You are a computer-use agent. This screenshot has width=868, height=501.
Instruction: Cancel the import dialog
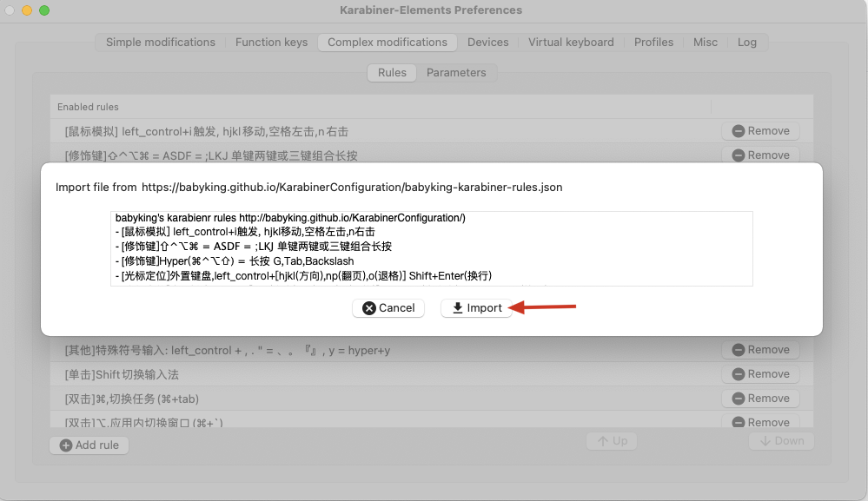(x=388, y=308)
